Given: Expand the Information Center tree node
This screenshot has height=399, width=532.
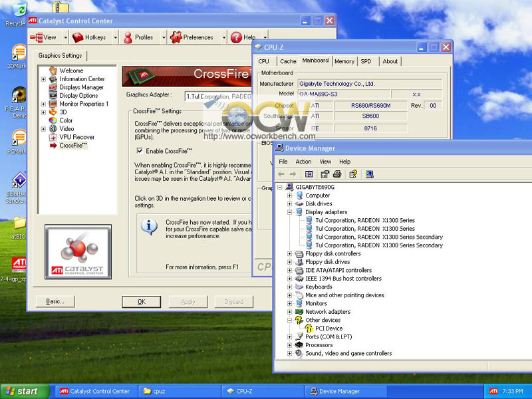Looking at the screenshot, I should click(x=43, y=79).
